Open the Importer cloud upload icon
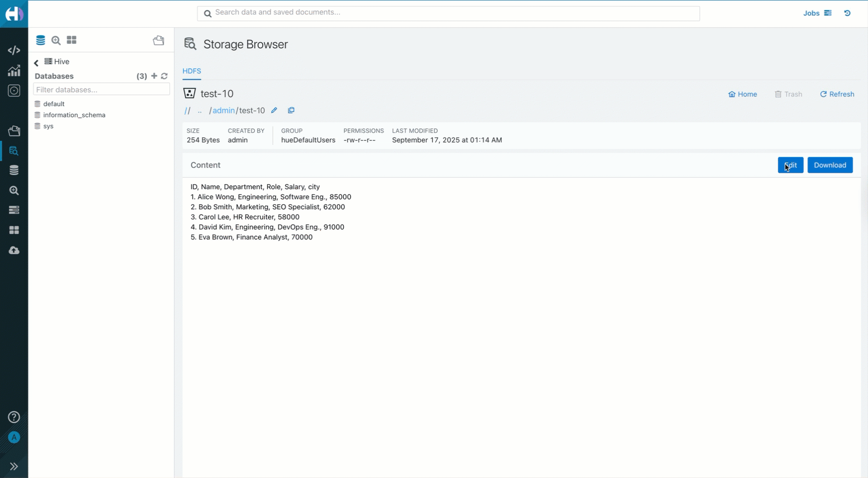 point(14,250)
